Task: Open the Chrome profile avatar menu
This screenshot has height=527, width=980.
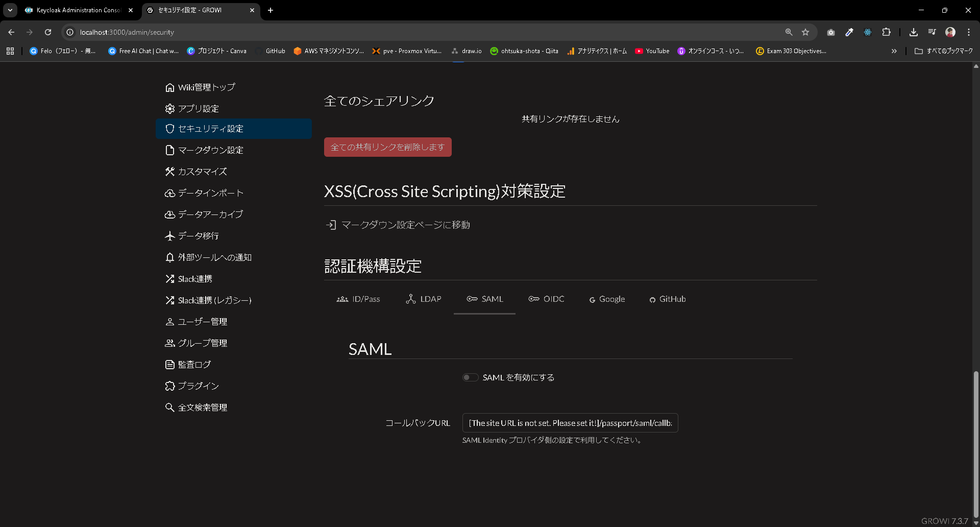Action: [950, 32]
